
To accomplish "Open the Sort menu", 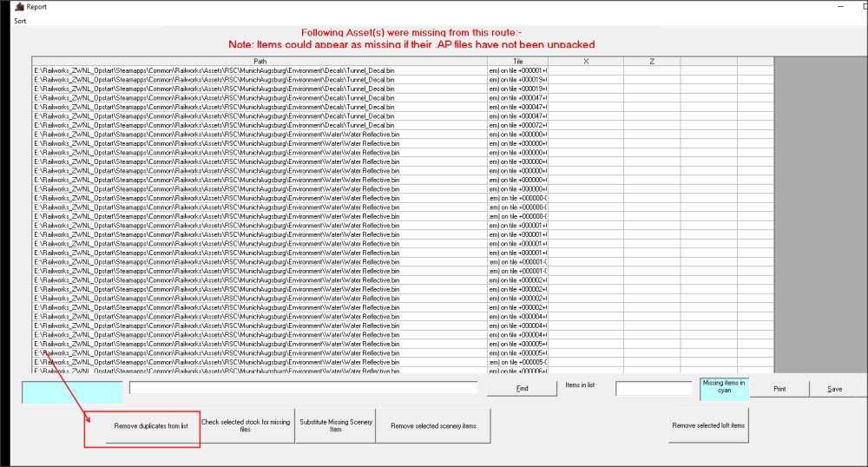I will [20, 20].
